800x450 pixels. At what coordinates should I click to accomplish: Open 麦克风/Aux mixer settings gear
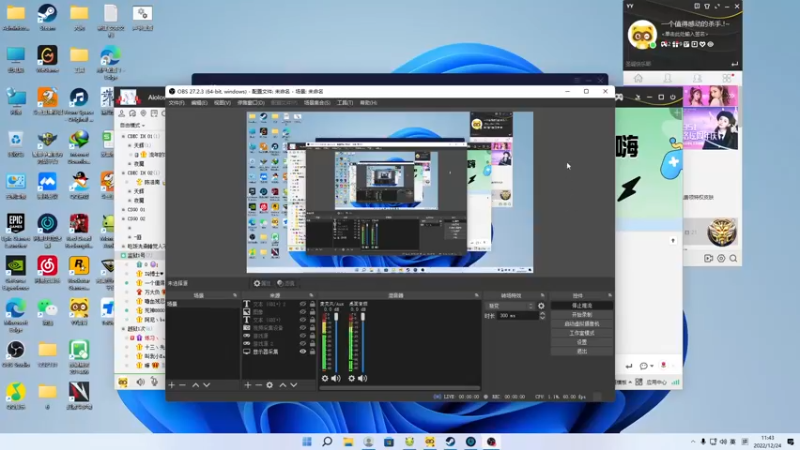(x=325, y=378)
